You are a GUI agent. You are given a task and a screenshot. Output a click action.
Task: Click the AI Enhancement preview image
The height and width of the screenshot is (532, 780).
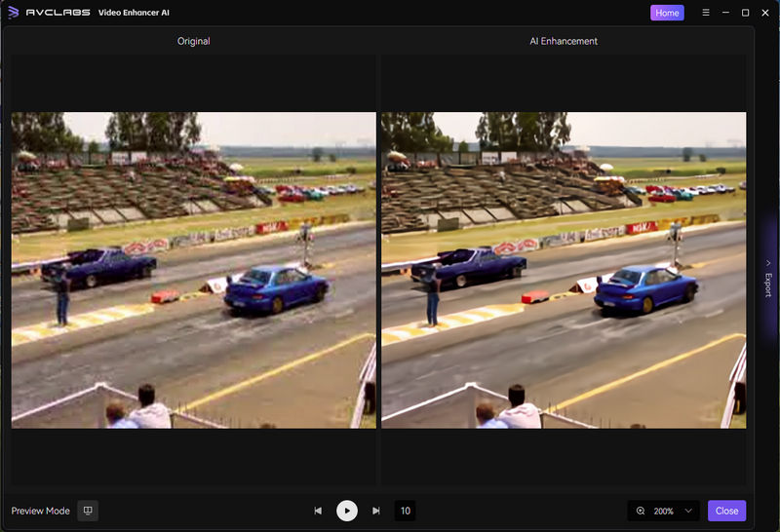[564, 270]
